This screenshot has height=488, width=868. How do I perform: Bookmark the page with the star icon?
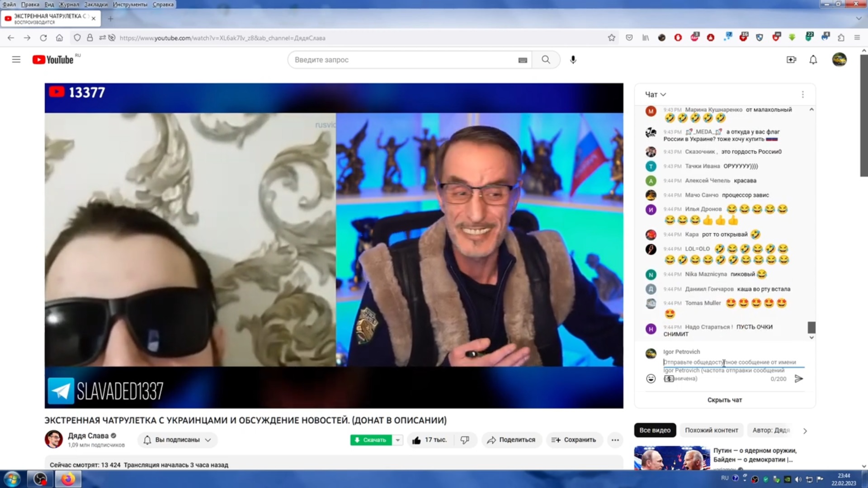(x=611, y=38)
